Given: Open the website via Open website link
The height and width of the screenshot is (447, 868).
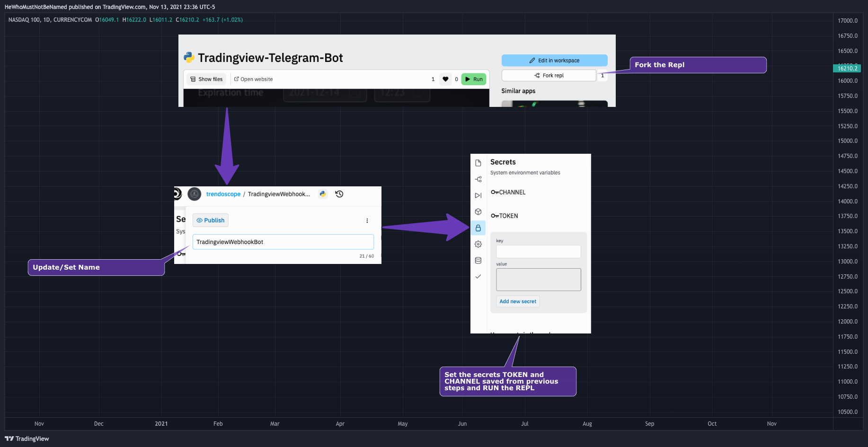Looking at the screenshot, I should pyautogui.click(x=254, y=79).
